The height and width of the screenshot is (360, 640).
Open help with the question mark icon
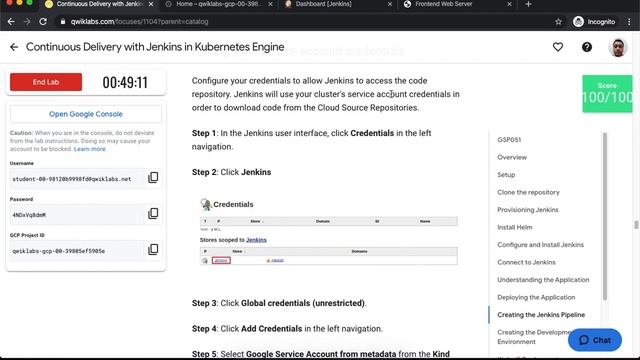click(x=587, y=47)
